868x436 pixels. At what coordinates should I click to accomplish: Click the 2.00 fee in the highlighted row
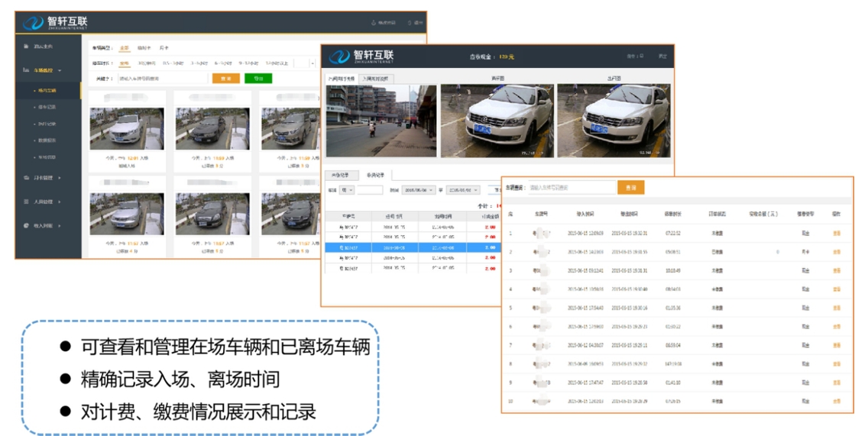click(490, 248)
